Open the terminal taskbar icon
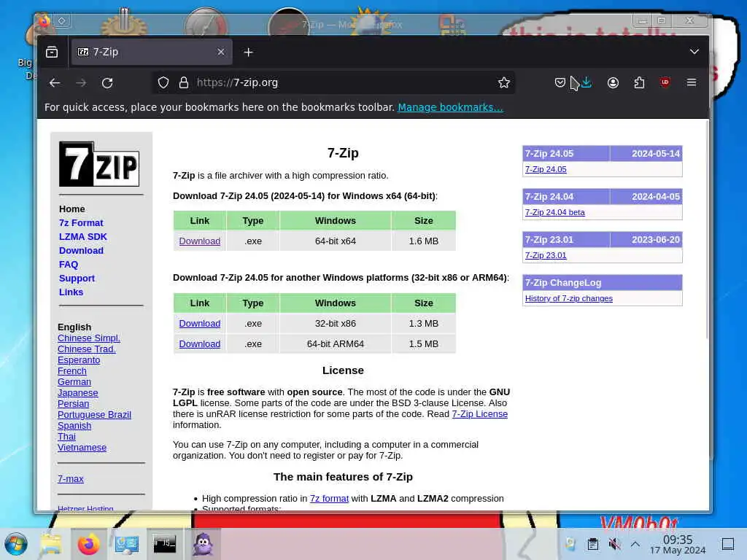The width and height of the screenshot is (747, 560). pos(164,544)
